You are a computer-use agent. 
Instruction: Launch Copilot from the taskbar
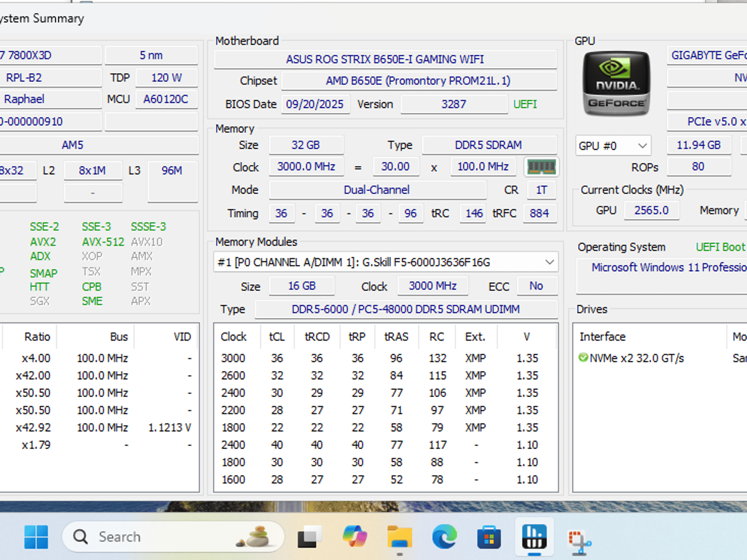[x=355, y=537]
